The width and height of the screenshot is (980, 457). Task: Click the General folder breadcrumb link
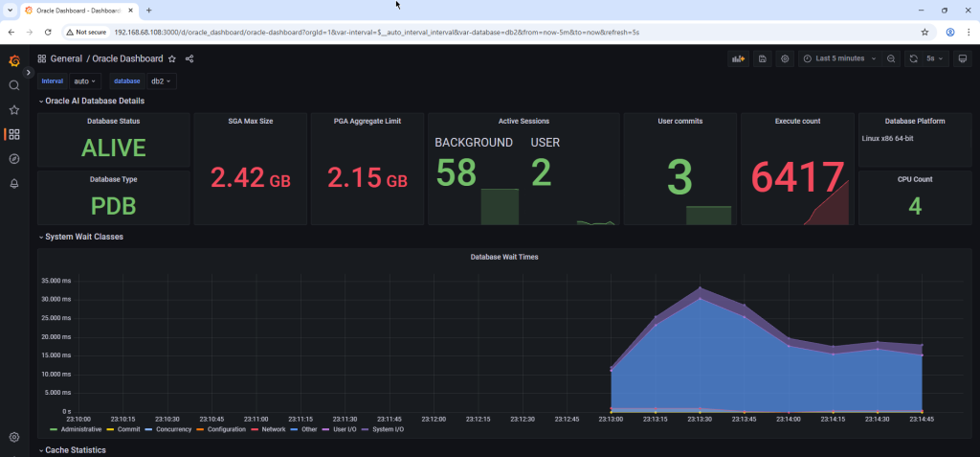[66, 58]
